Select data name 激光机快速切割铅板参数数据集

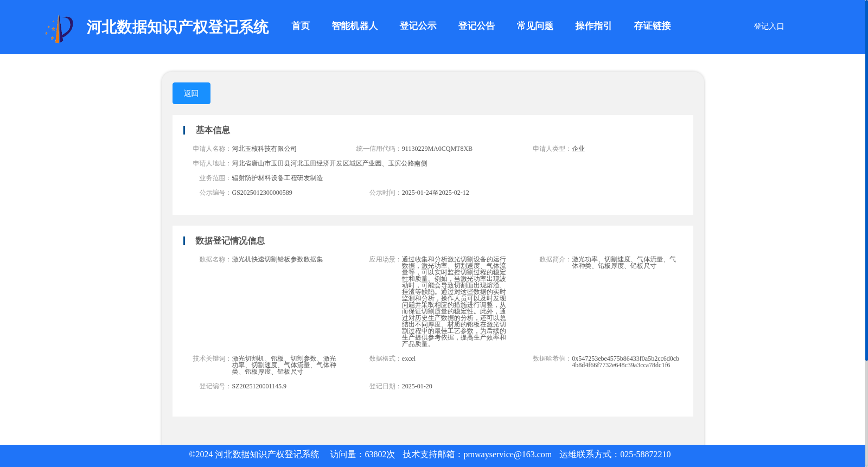[x=277, y=259]
